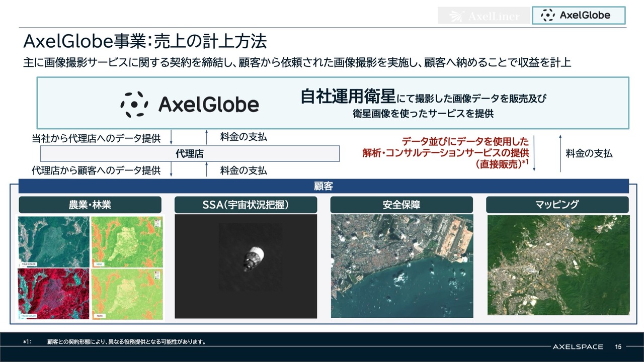
Task: Click down arrow beside 当社から代理店へのデータ提供
Action: pos(172,136)
